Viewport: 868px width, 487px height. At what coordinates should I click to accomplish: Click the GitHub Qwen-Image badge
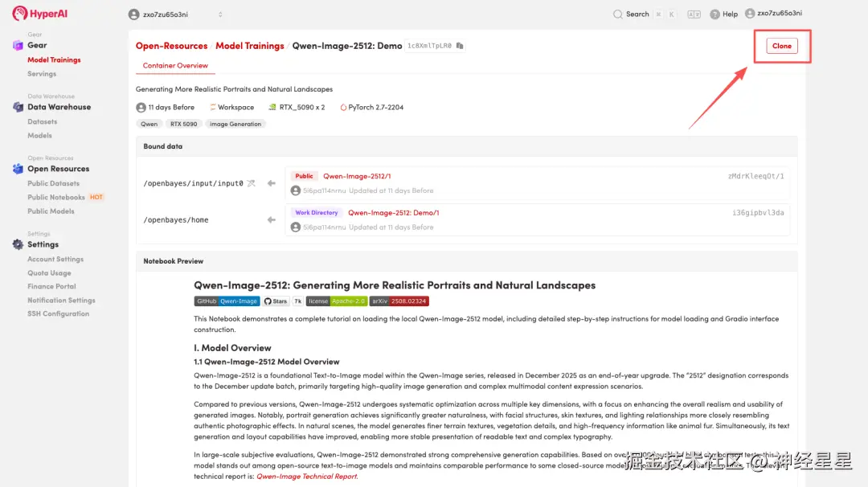(227, 301)
